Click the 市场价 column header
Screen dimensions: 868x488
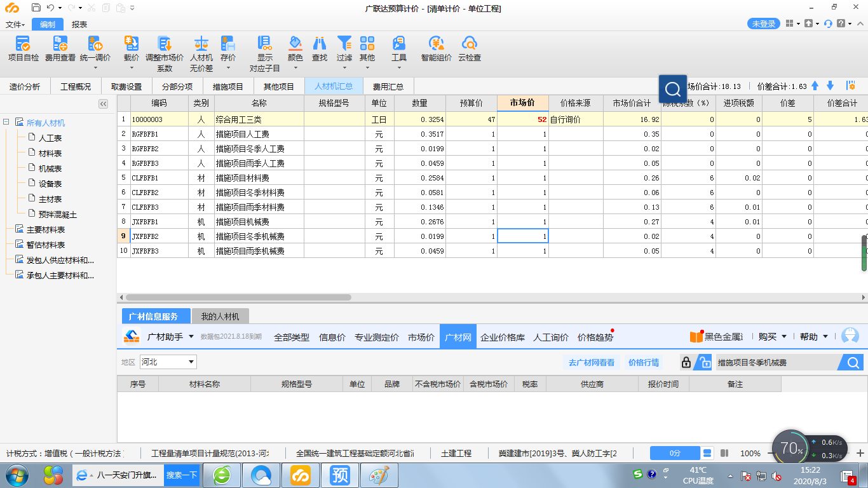522,103
